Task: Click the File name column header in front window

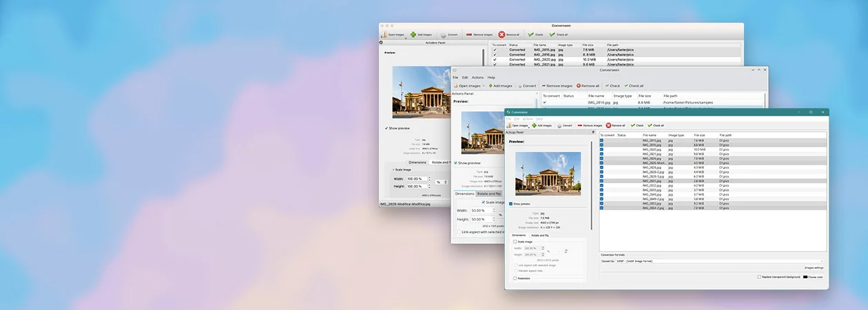Action: coord(650,135)
